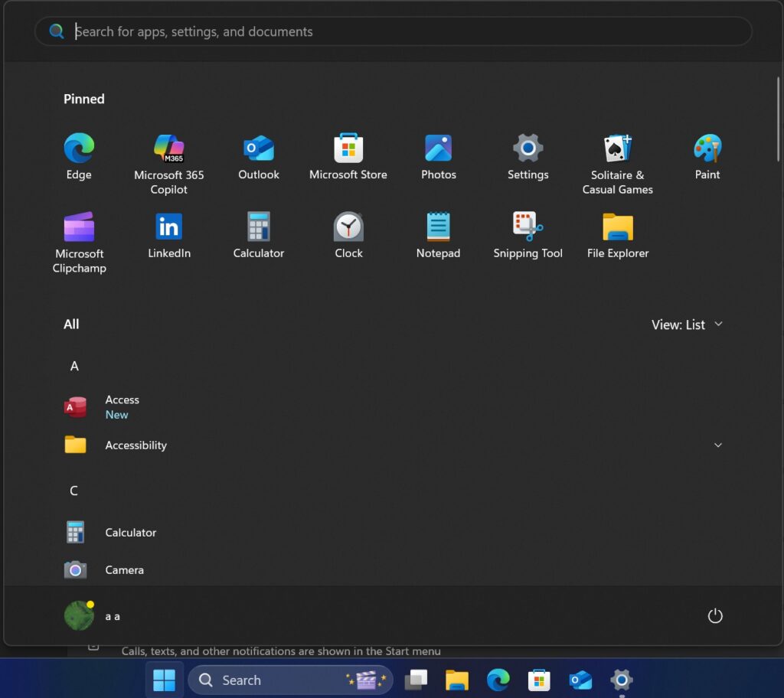The height and width of the screenshot is (698, 784).
Task: Collapse the Accessibility chevron
Action: (x=717, y=445)
